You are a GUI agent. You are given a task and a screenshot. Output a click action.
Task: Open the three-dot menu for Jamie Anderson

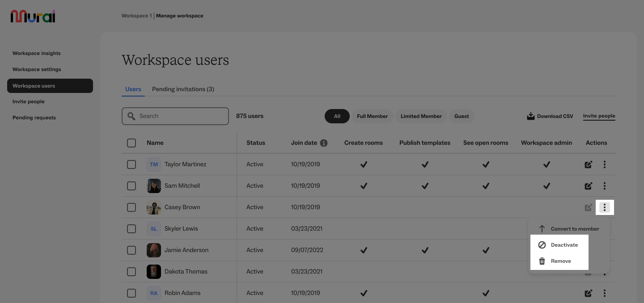coord(605,250)
